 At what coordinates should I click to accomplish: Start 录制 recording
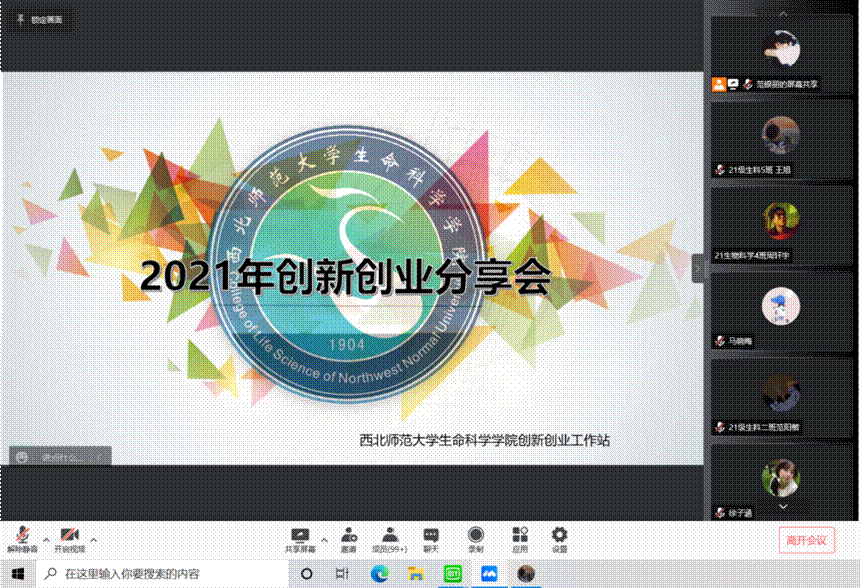pyautogui.click(x=476, y=539)
